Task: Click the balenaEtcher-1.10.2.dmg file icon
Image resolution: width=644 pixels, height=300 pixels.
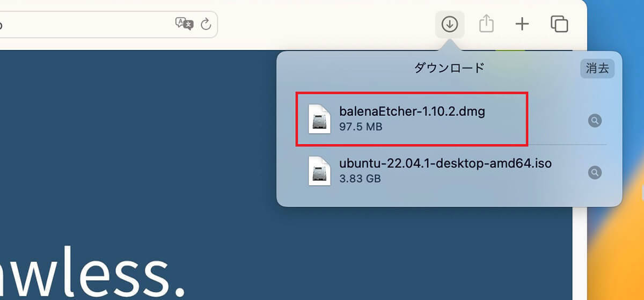Action: click(319, 119)
